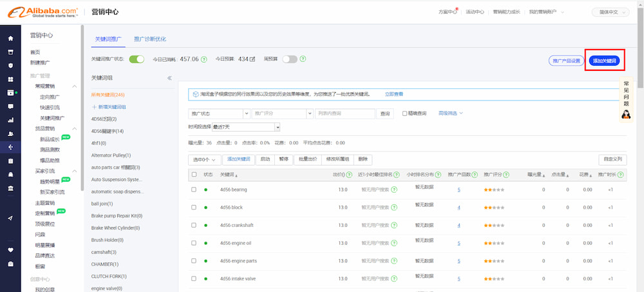The width and height of the screenshot is (644, 292).
Task: Click the chat bubble icon in sidebar
Action: point(11,106)
